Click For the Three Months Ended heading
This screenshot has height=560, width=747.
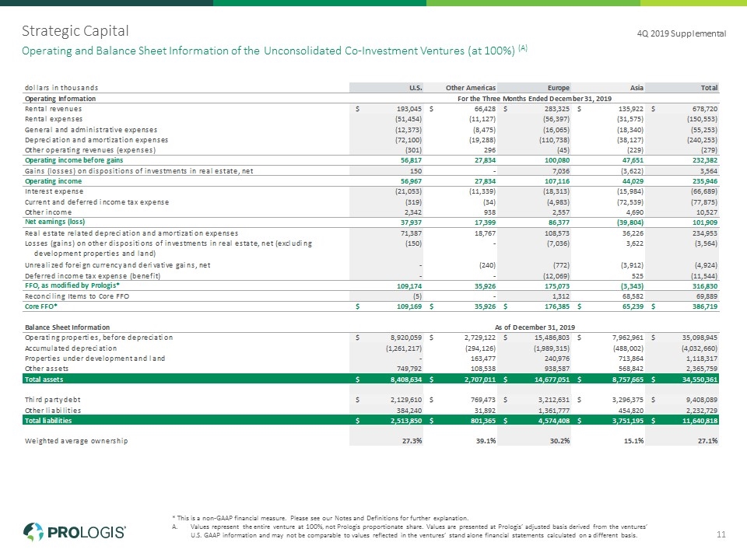(535, 99)
